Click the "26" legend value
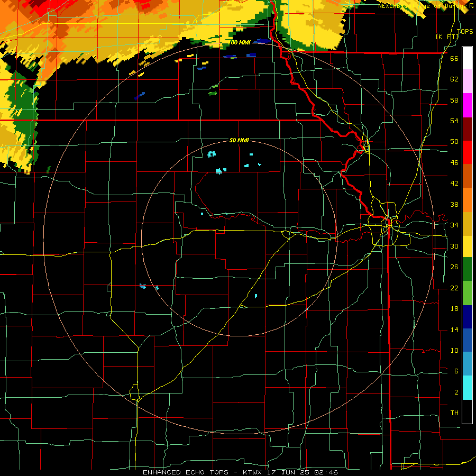 (454, 267)
